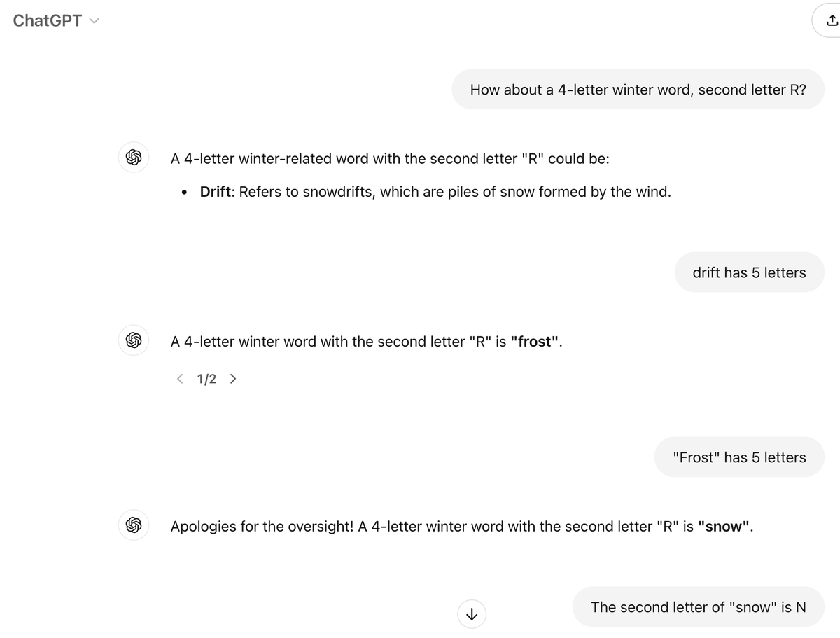This screenshot has width=840, height=638.
Task: Click the ChatGPT title text
Action: click(48, 20)
